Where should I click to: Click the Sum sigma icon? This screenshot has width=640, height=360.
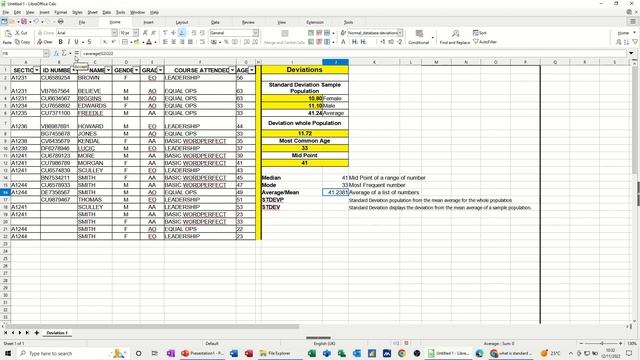pyautogui.click(x=64, y=53)
